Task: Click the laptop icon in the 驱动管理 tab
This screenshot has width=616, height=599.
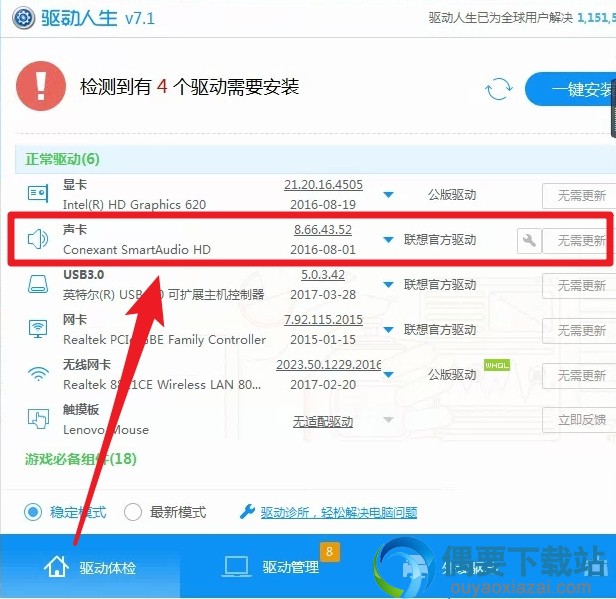Action: point(236,567)
